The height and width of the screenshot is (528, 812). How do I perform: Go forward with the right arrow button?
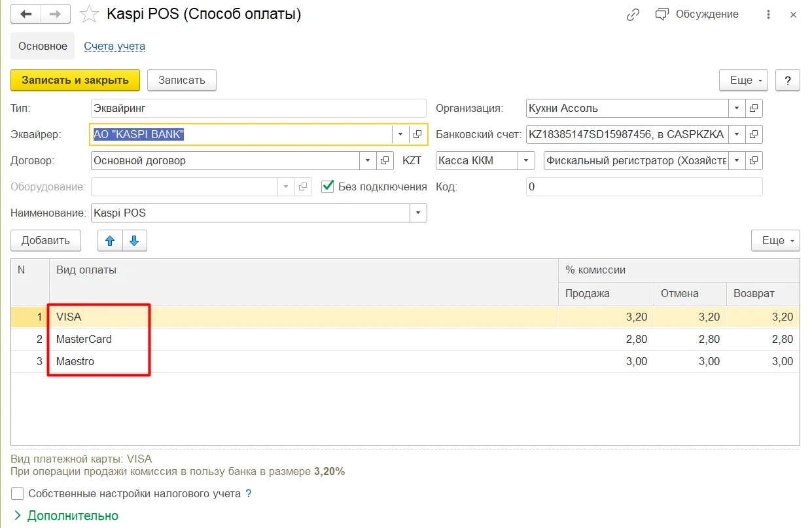pyautogui.click(x=55, y=14)
